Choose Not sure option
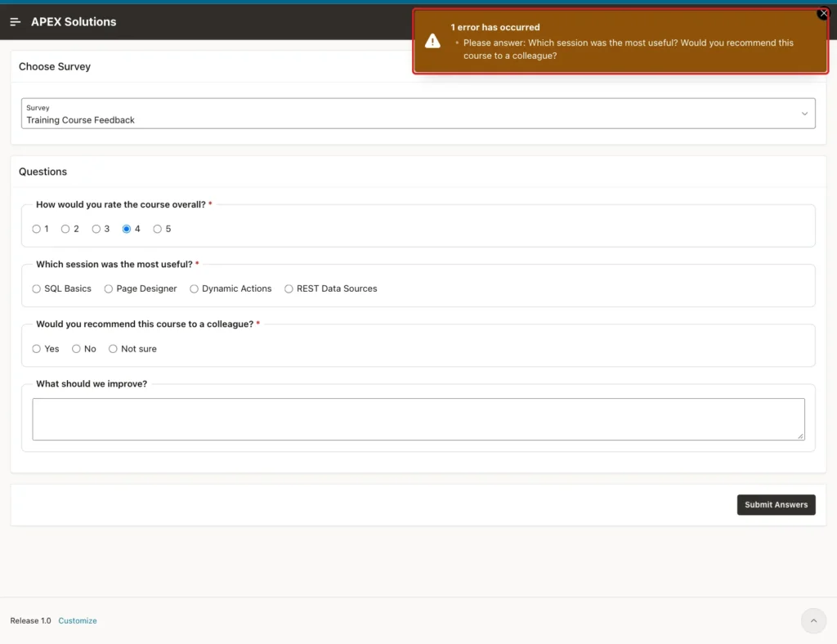837x644 pixels. tap(113, 349)
